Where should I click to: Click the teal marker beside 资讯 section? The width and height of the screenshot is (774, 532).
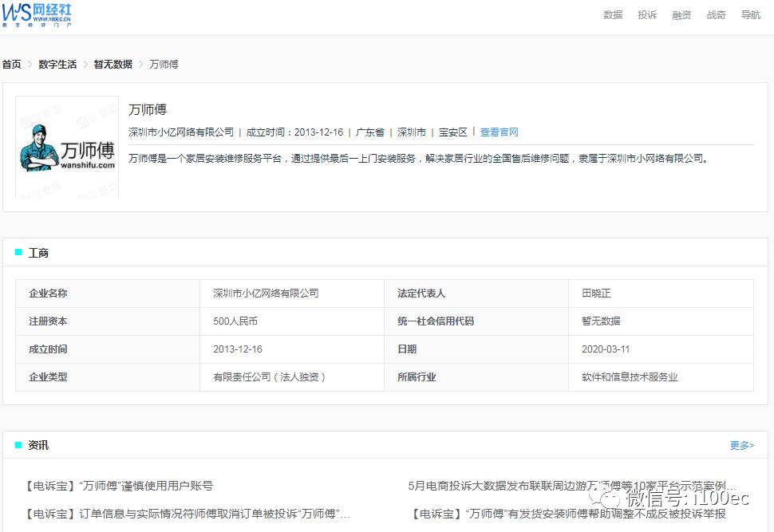[x=18, y=444]
